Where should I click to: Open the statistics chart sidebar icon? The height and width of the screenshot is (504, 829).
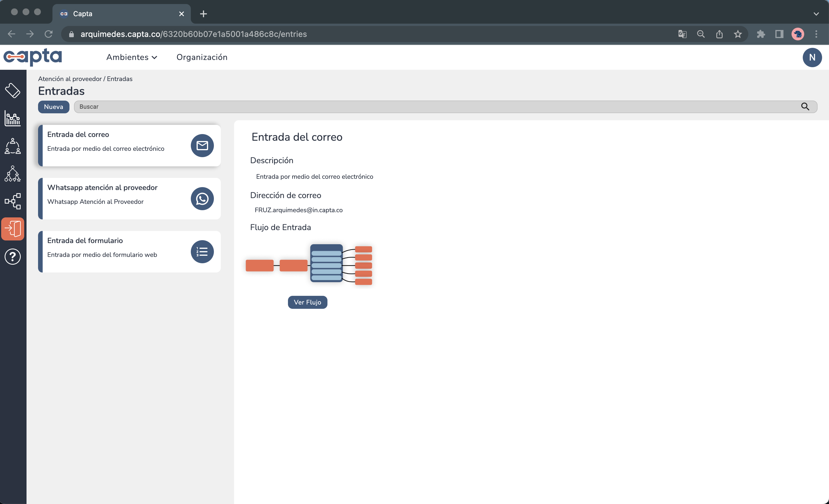pyautogui.click(x=13, y=118)
